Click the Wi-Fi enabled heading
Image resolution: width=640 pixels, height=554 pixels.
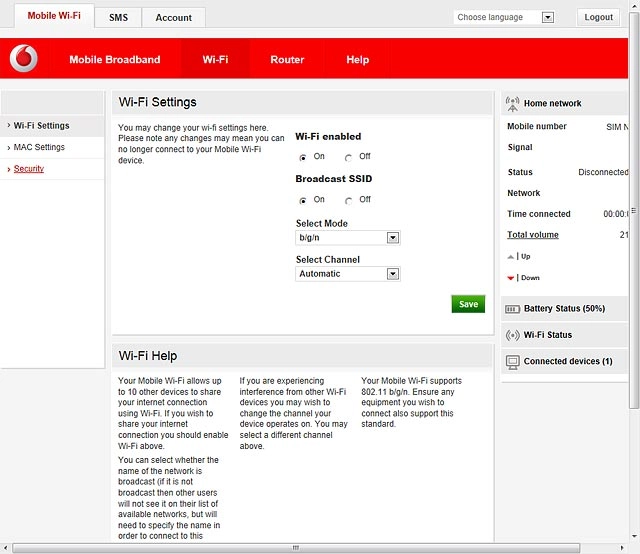[x=328, y=136]
